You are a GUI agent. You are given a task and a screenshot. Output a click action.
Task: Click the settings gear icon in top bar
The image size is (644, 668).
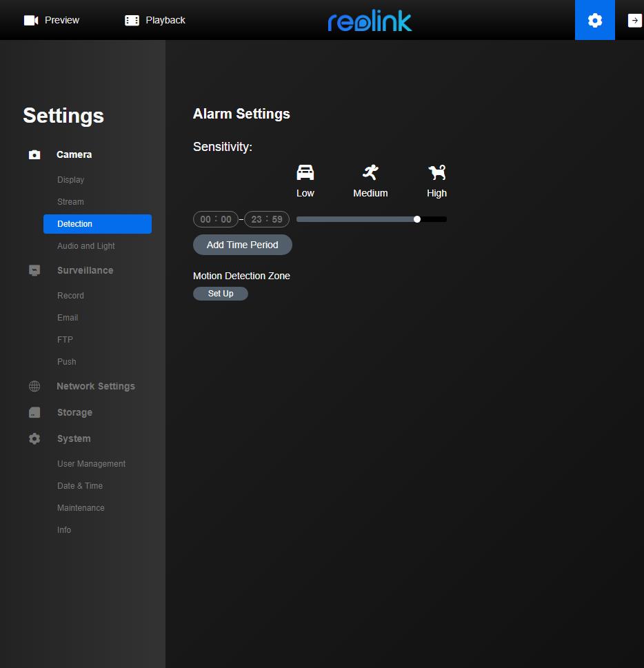point(594,21)
